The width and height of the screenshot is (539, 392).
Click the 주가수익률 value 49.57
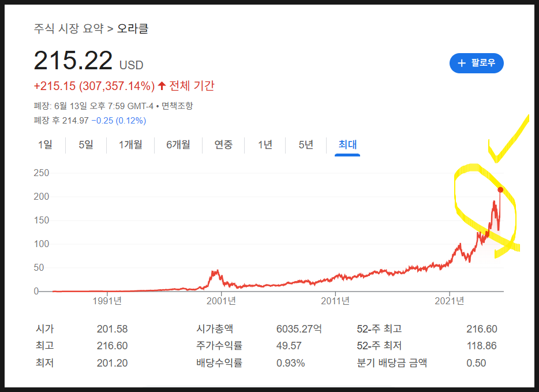click(x=289, y=346)
